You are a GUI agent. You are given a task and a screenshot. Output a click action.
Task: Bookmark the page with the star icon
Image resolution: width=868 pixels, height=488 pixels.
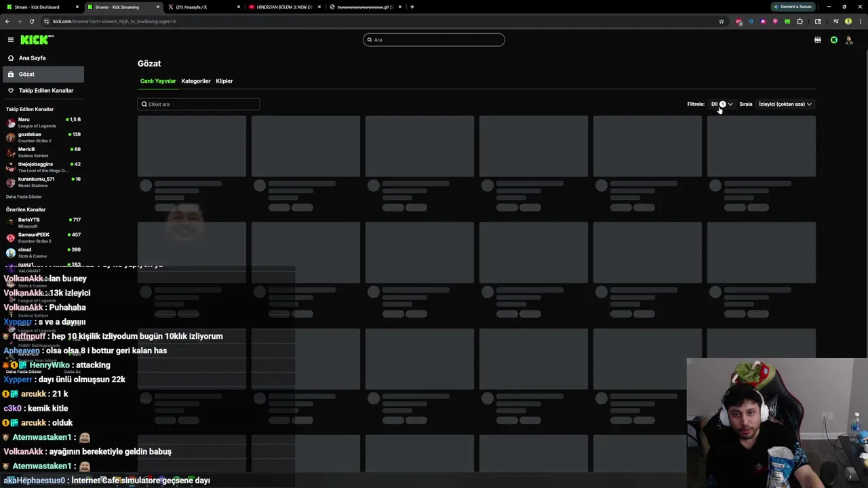(722, 21)
